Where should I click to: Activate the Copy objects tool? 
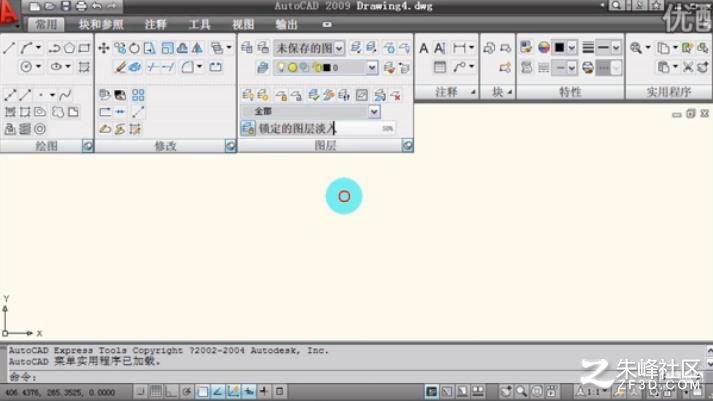[120, 48]
